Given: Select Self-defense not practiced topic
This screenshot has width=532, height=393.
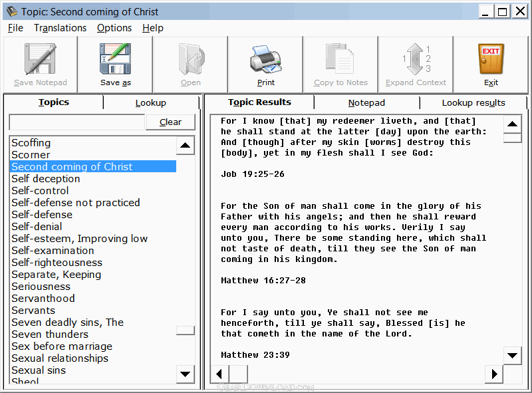Looking at the screenshot, I should pos(93,203).
